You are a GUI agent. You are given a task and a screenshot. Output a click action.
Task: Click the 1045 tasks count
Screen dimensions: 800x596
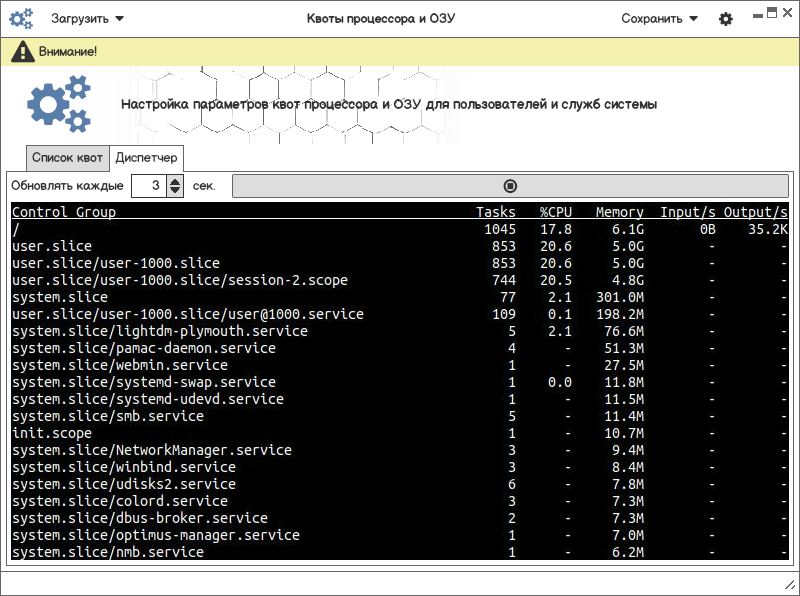coord(499,229)
